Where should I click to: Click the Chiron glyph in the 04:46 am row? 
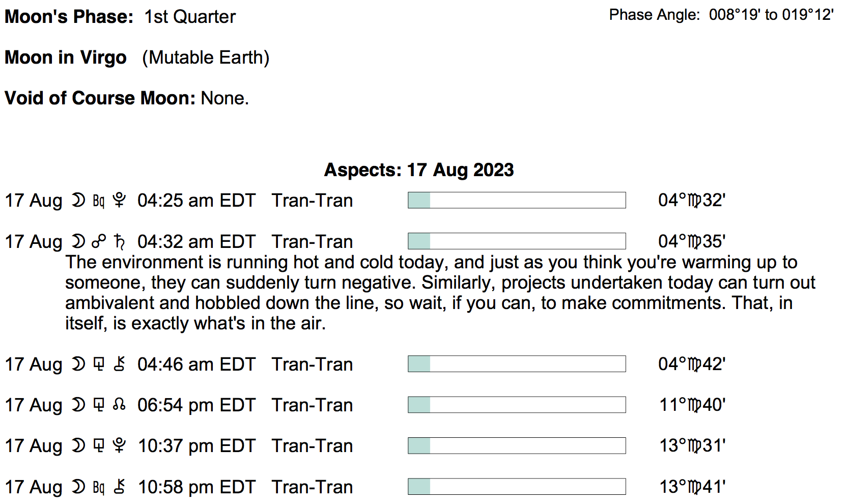119,364
